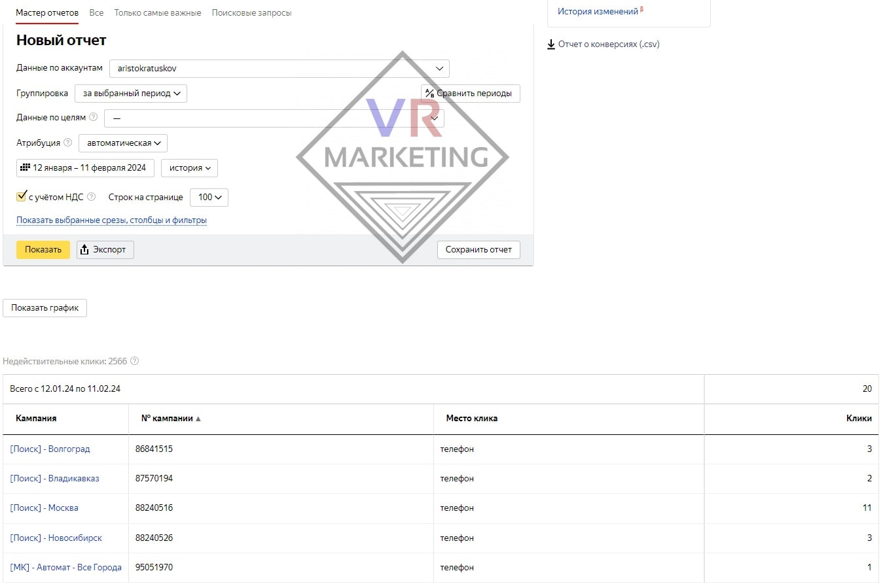Viewport: 885px width, 588px height.
Task: Click the Экспорт button
Action: 105,250
